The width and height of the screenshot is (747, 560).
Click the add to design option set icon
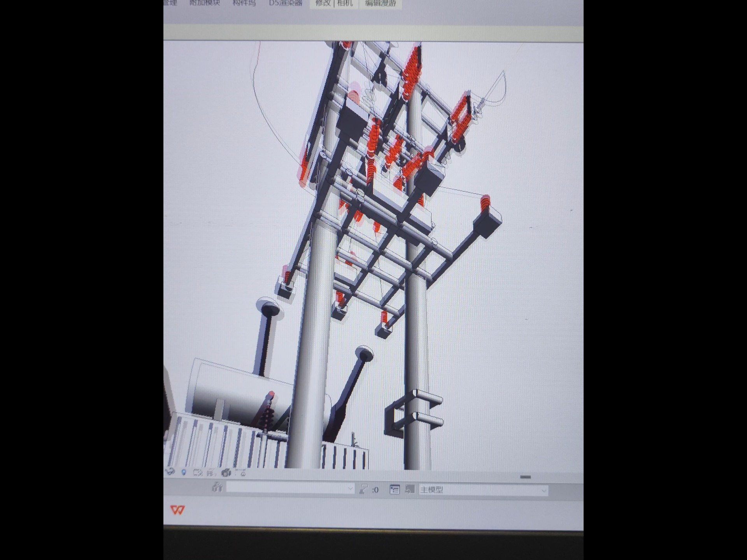(x=410, y=489)
